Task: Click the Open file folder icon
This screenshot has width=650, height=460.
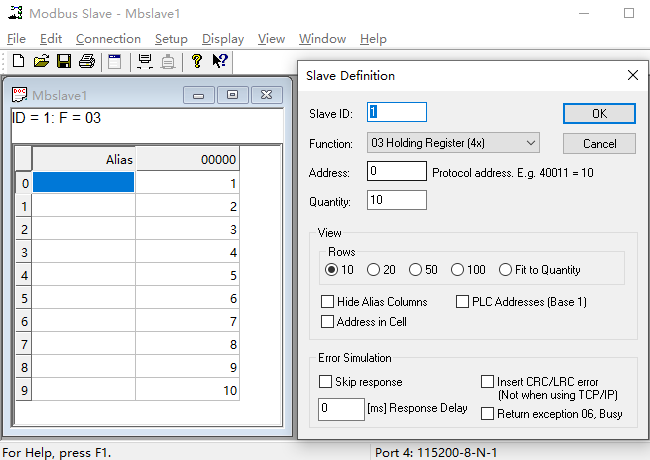Action: pyautogui.click(x=41, y=61)
